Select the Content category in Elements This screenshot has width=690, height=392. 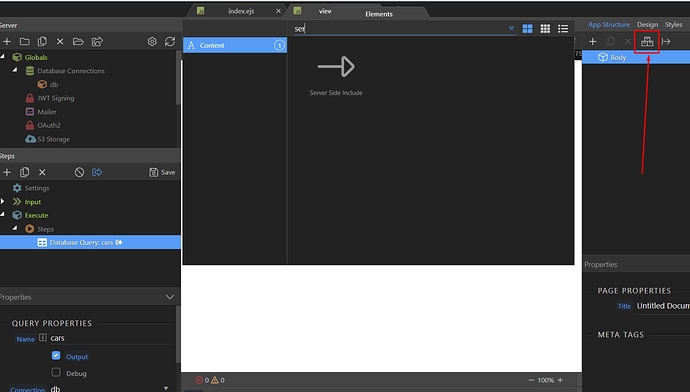235,45
